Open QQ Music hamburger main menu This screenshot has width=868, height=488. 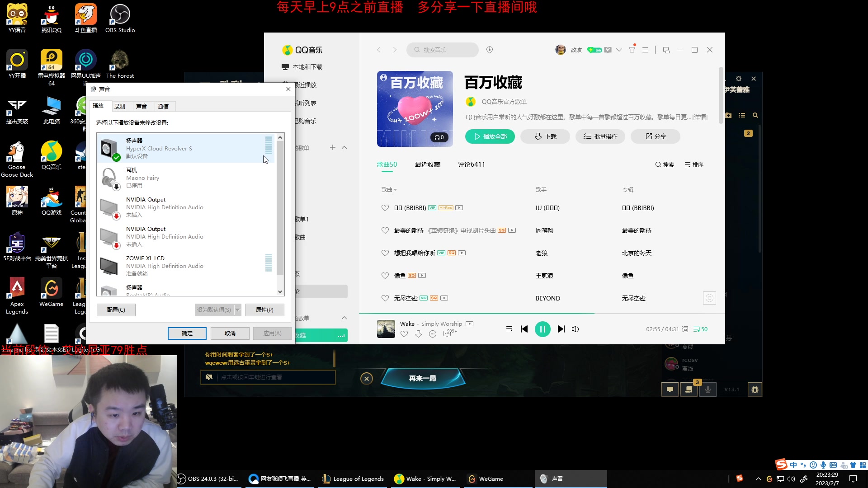(646, 50)
